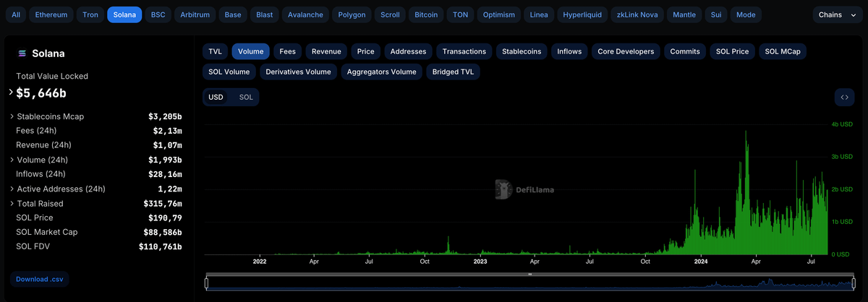Switch to the Mantle chain tab
The image size is (868, 302).
click(684, 14)
